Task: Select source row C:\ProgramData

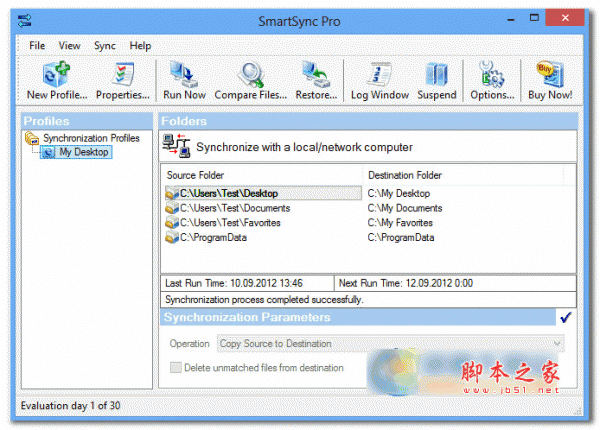Action: click(213, 238)
